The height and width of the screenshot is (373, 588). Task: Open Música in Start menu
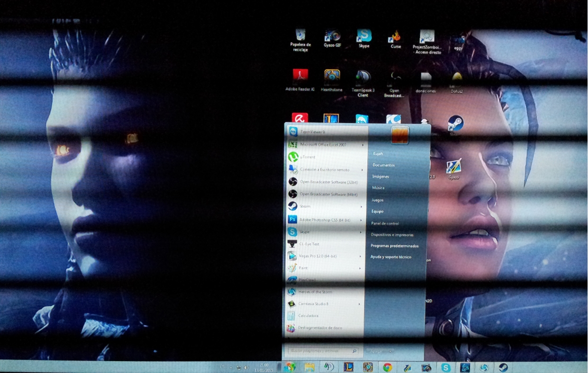pos(378,188)
